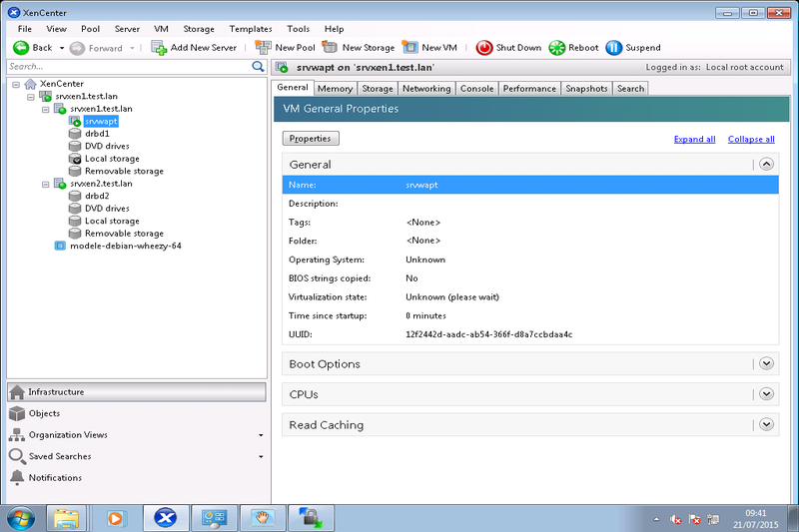The height and width of the screenshot is (532, 799).
Task: Open the Tools menu
Action: pyautogui.click(x=298, y=29)
